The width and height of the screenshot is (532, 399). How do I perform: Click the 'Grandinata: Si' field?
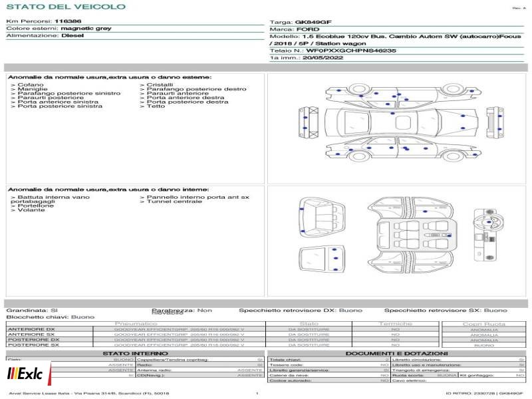point(32,311)
